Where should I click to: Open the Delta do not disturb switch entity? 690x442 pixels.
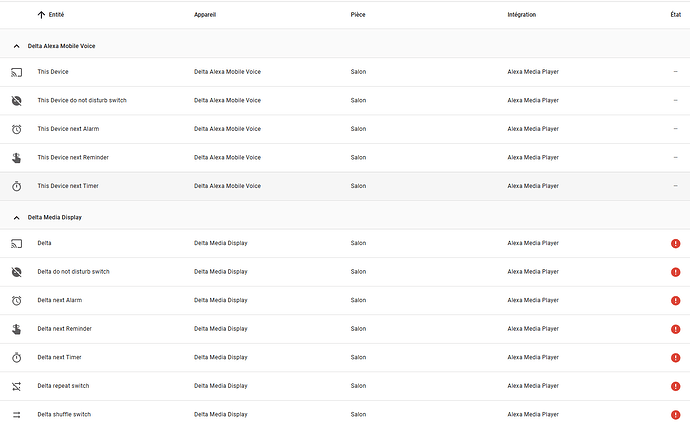73,272
